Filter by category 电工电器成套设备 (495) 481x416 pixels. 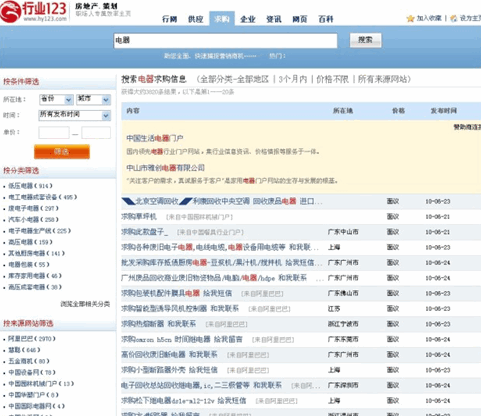(42, 197)
